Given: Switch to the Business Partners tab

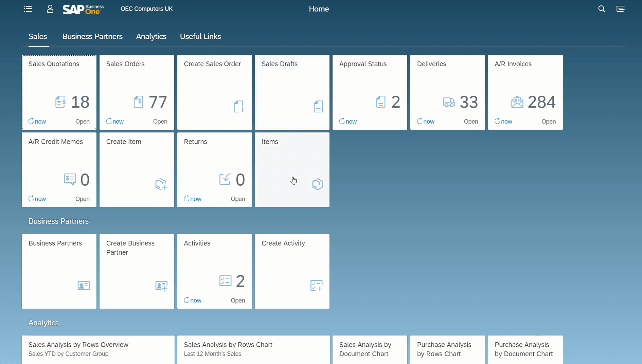Looking at the screenshot, I should tap(92, 36).
